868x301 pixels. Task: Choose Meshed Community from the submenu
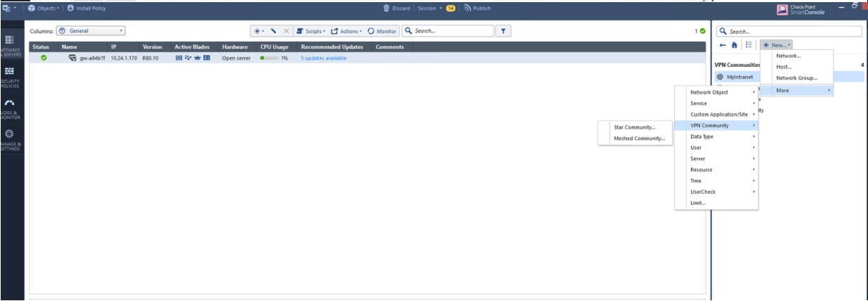pyautogui.click(x=639, y=139)
